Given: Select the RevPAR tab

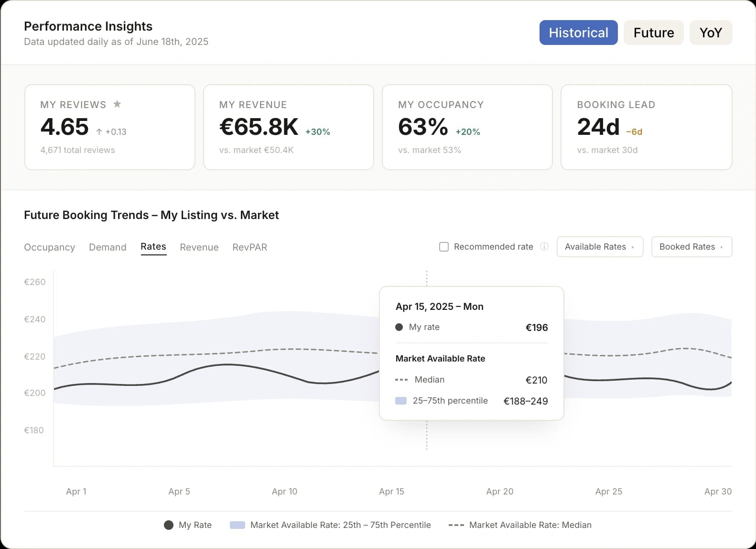Looking at the screenshot, I should (x=250, y=247).
